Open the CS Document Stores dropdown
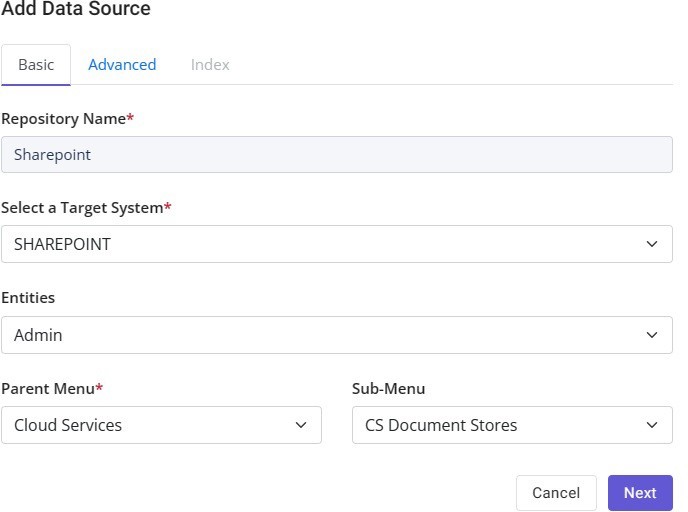The image size is (688, 512). tap(512, 425)
